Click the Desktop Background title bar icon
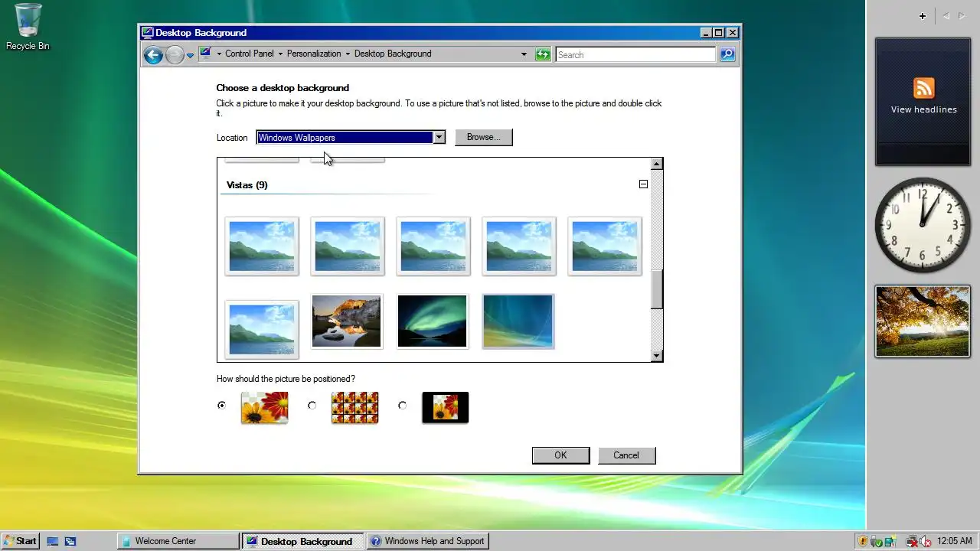This screenshot has width=980, height=551. [149, 33]
